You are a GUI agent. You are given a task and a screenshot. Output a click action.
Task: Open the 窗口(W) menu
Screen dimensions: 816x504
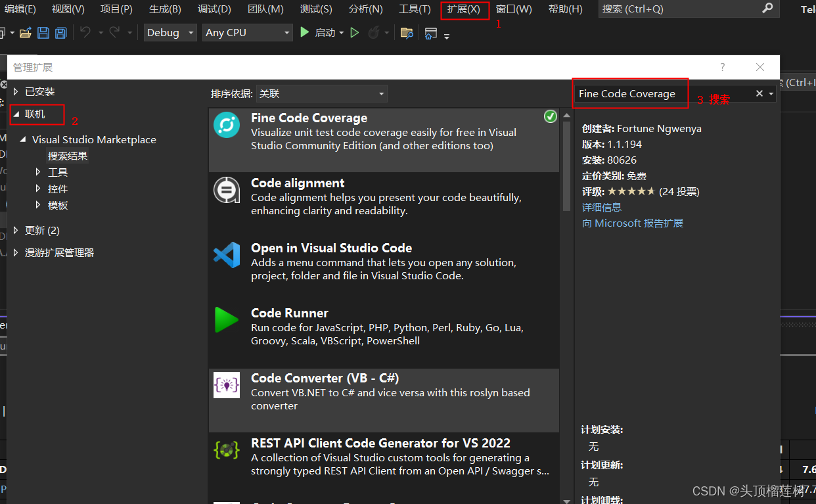click(x=514, y=9)
